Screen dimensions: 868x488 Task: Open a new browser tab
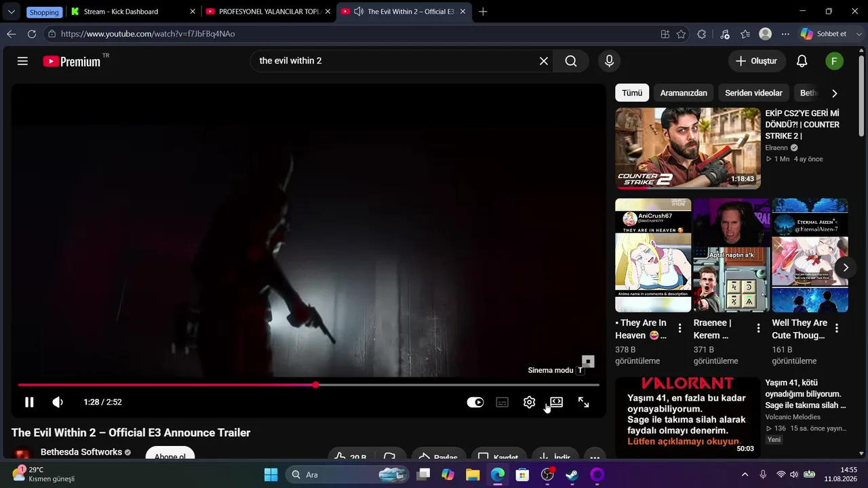(x=483, y=12)
